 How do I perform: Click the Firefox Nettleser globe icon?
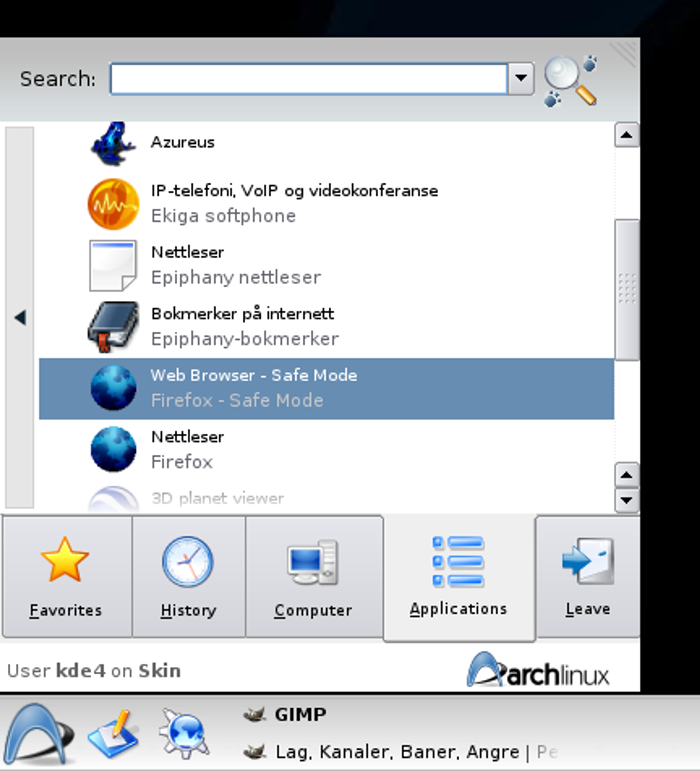tap(113, 449)
